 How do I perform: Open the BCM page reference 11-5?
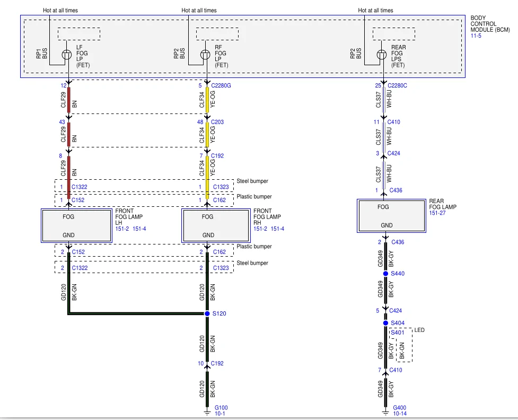(x=476, y=36)
